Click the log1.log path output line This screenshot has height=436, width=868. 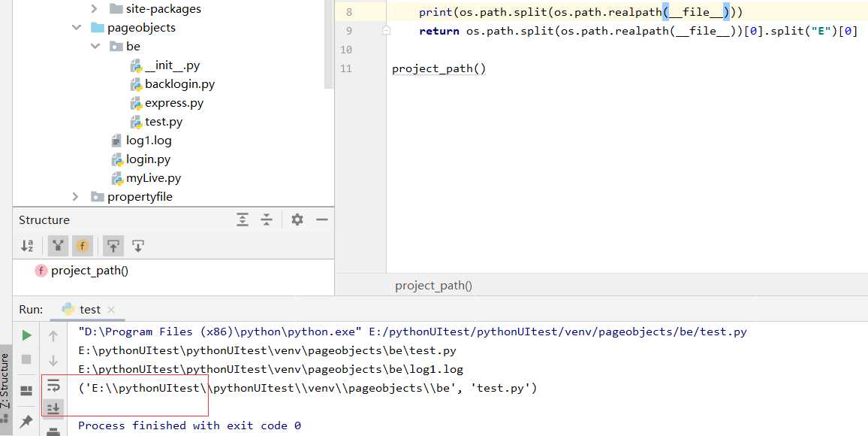tap(271, 369)
